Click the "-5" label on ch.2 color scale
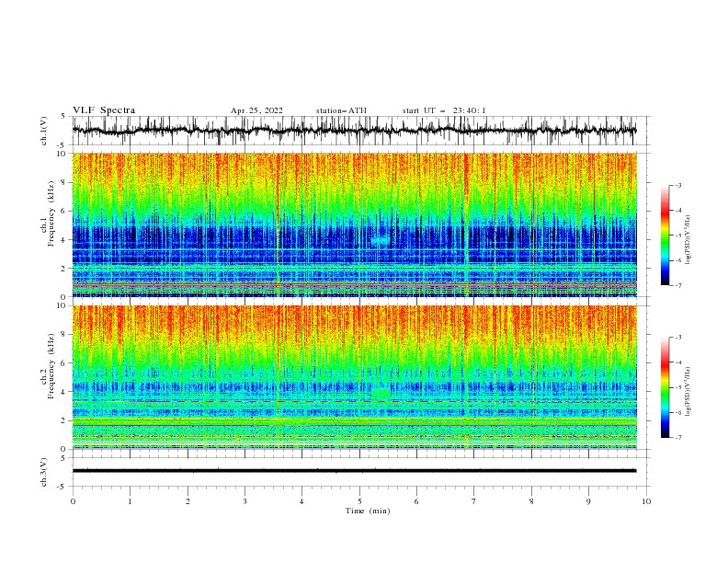Screen dimensions: 728x563 [678, 387]
